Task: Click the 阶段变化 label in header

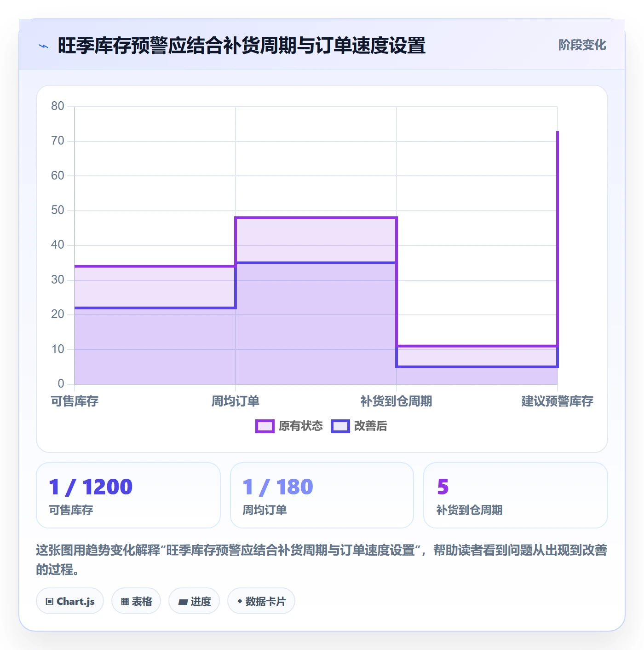Action: pyautogui.click(x=582, y=45)
